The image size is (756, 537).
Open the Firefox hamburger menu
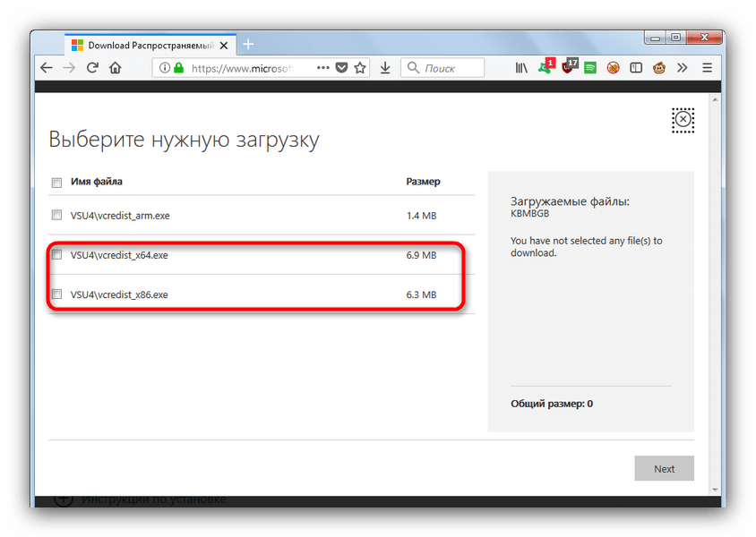tap(707, 68)
